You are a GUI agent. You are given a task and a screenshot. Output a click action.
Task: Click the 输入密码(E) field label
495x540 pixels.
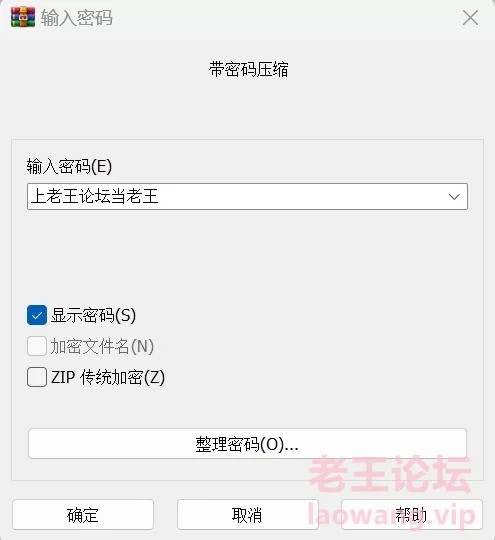[x=69, y=166]
